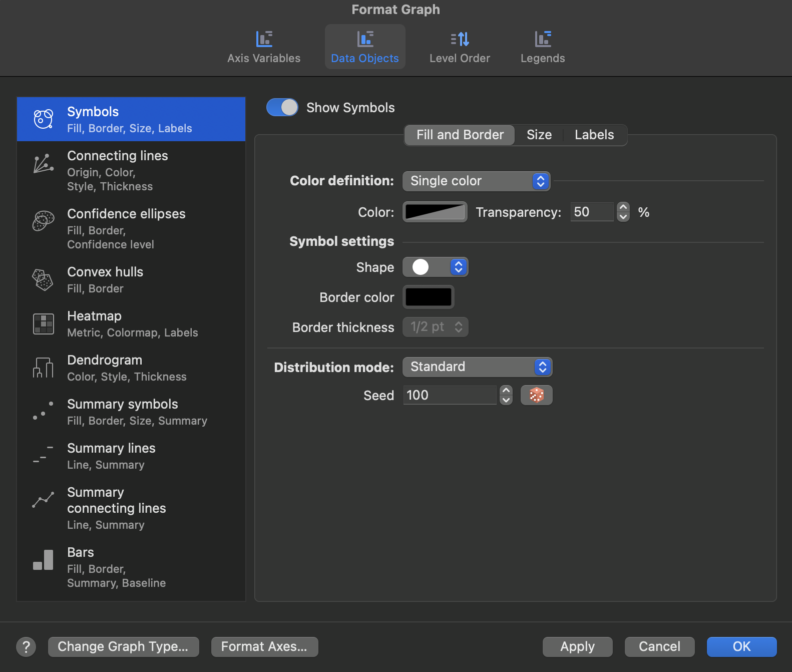Select the Connecting lines list item
The height and width of the screenshot is (672, 792).
131,170
